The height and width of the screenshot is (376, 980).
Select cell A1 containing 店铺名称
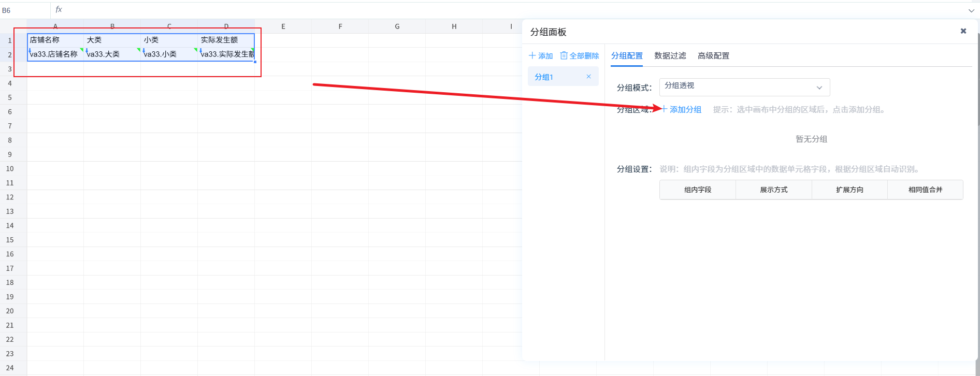pos(55,40)
